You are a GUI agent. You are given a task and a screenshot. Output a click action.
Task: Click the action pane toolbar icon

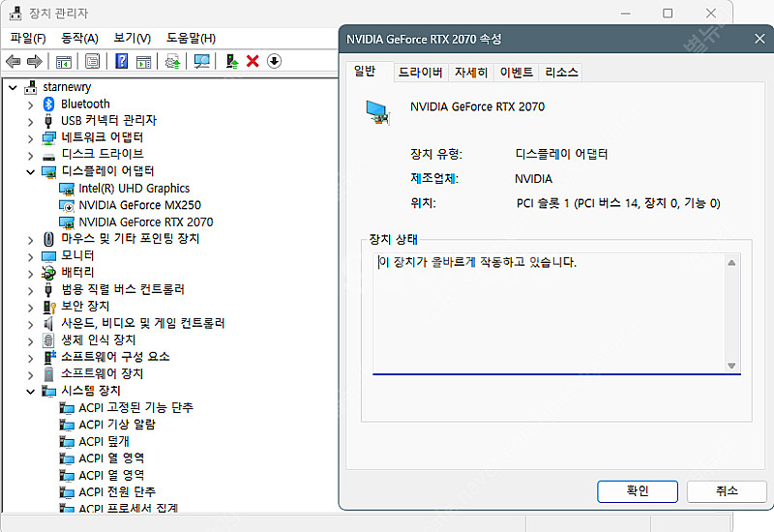pyautogui.click(x=143, y=61)
